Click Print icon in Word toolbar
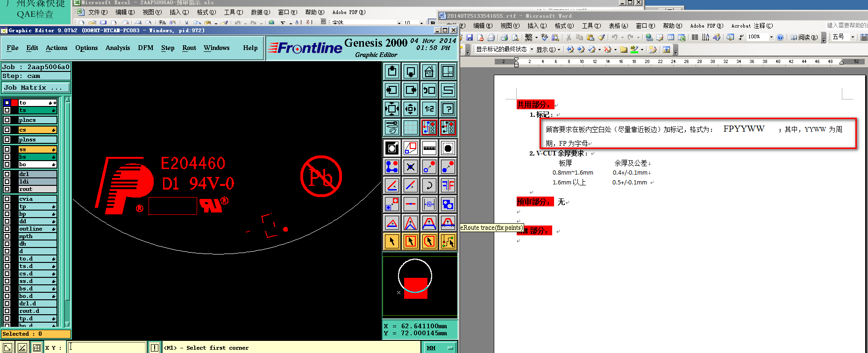 [x=504, y=37]
